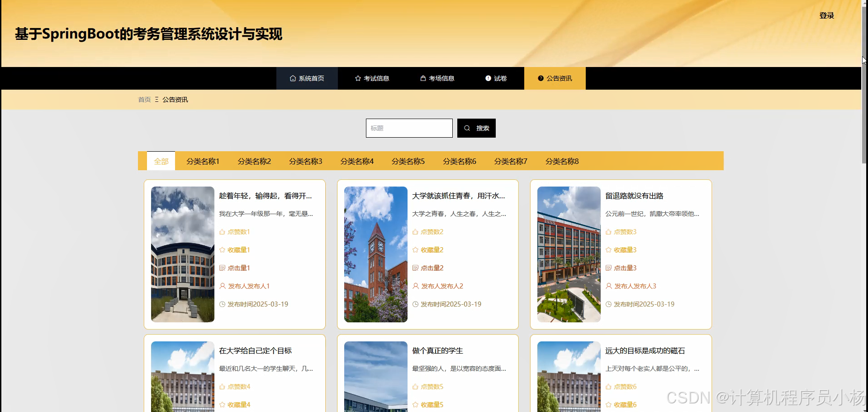The width and height of the screenshot is (868, 412).
Task: Open the 系统首页 navigation item
Action: 307,78
